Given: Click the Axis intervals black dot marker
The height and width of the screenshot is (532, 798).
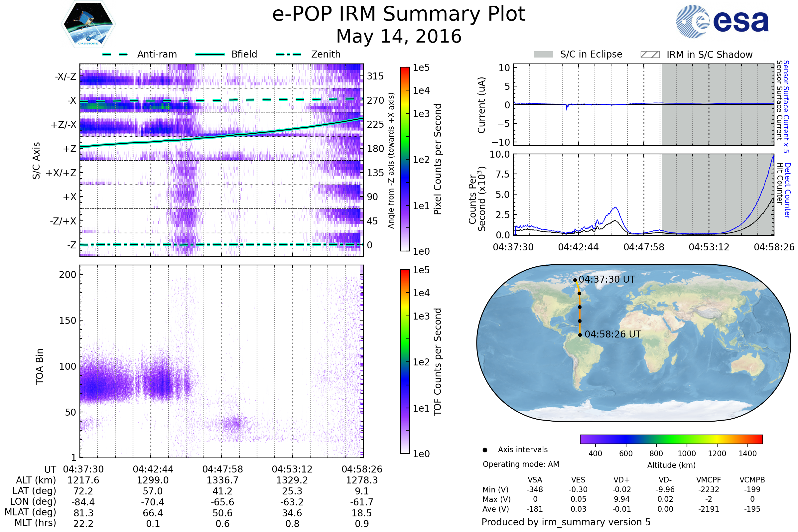Looking at the screenshot, I should 485,450.
